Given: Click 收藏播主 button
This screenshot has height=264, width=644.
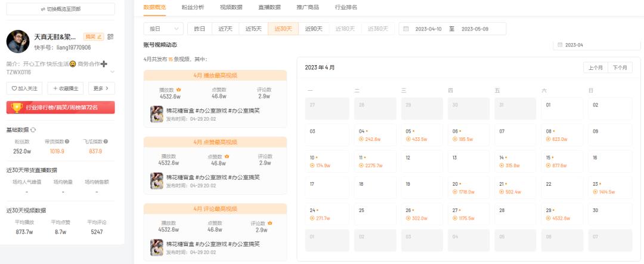Looking at the screenshot, I should [x=66, y=88].
